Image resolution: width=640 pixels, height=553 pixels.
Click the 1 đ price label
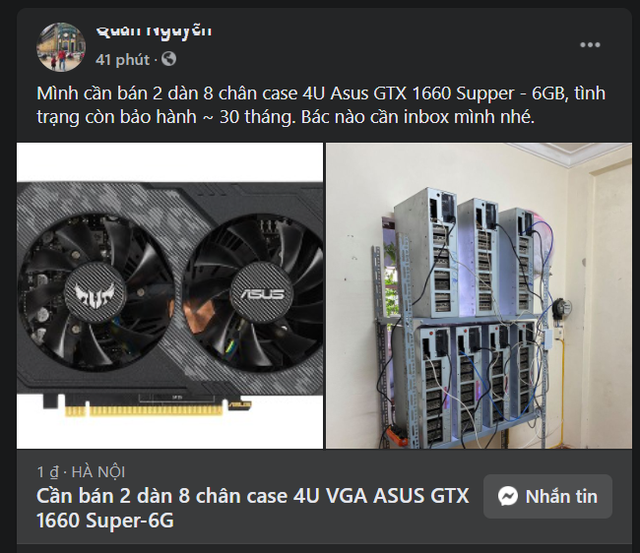(48, 472)
